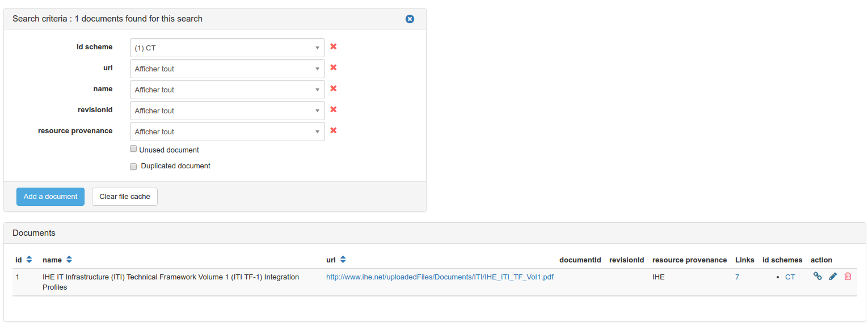Click the Links count 7

tap(737, 277)
